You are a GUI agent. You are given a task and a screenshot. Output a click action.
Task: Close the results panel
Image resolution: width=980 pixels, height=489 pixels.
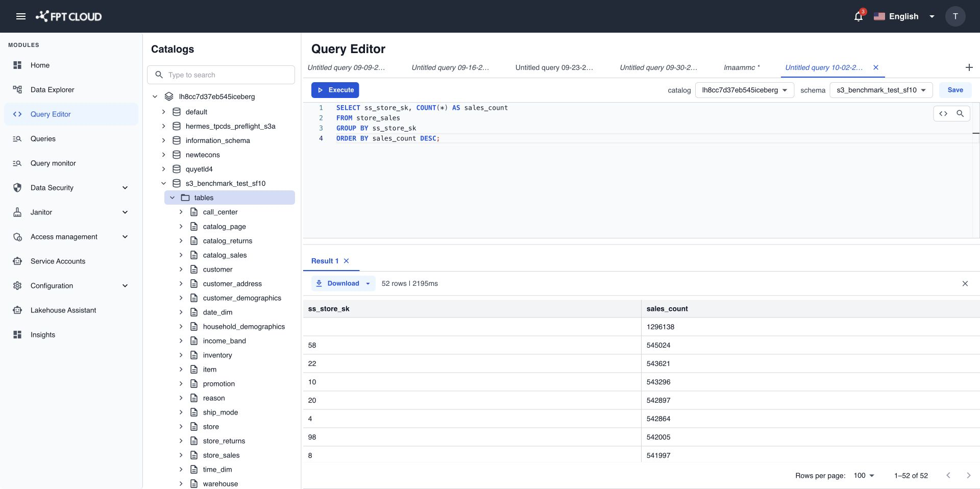[965, 284]
